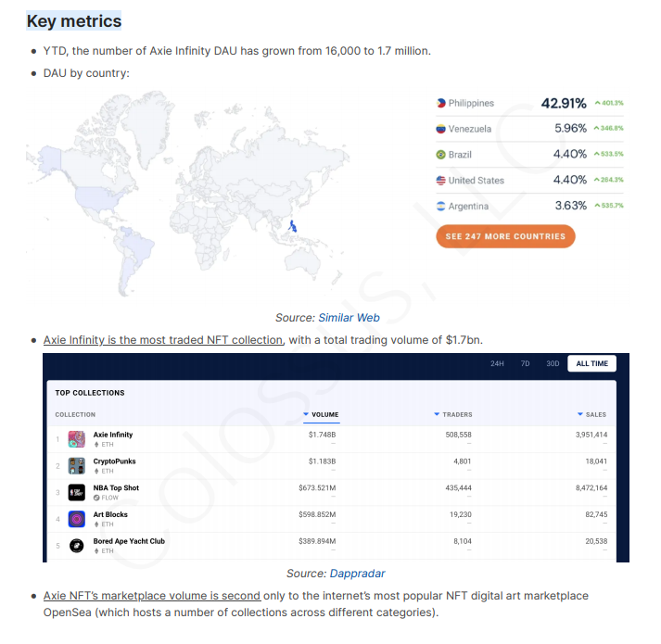The height and width of the screenshot is (644, 661).
Task: Click the $1.183B volume value
Action: [322, 461]
